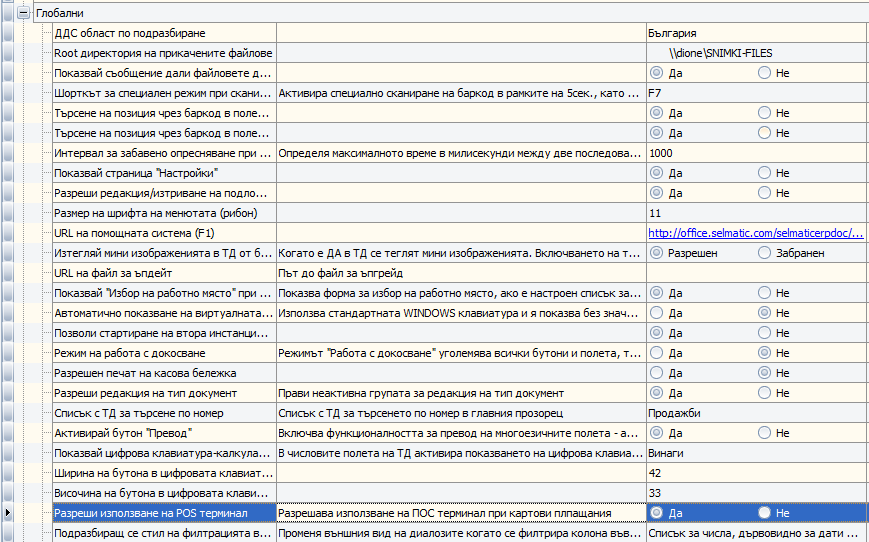Edit the \\dione\SNIMKI-FILES root directory value
The height and width of the screenshot is (542, 869).
(x=758, y=53)
